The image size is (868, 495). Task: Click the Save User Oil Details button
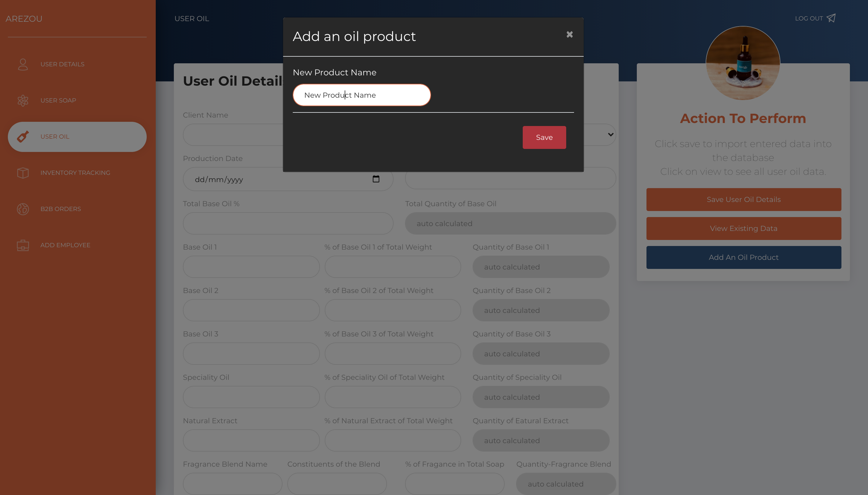coord(743,200)
